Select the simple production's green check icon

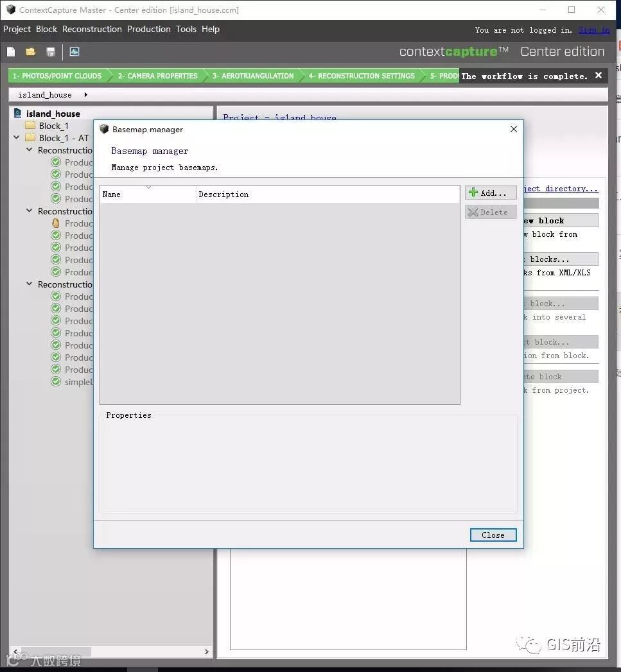56,381
